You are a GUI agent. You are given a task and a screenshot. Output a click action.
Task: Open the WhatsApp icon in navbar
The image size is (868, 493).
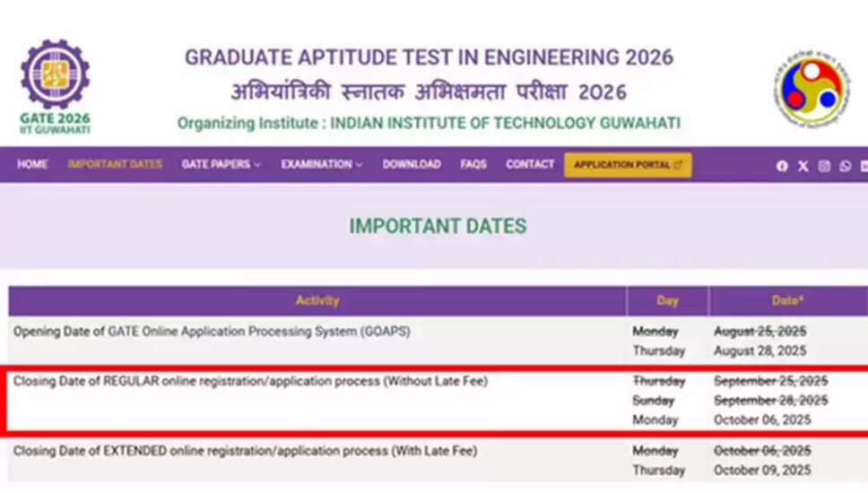[845, 166]
